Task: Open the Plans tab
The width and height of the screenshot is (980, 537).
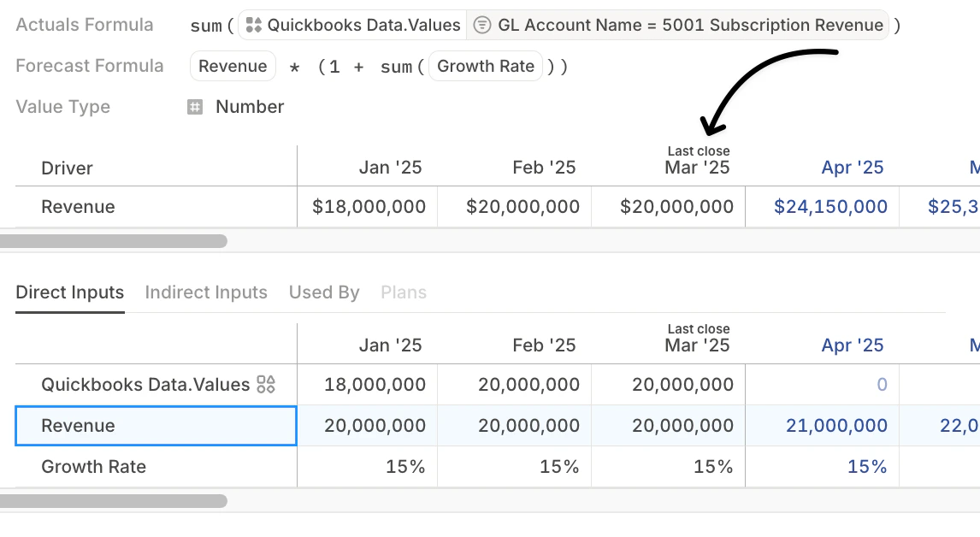Action: 404,292
